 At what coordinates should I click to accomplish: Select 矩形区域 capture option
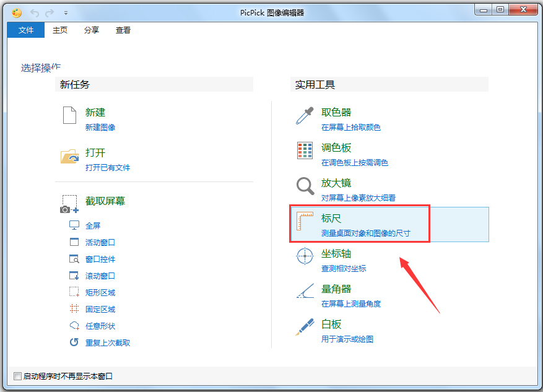(100, 293)
